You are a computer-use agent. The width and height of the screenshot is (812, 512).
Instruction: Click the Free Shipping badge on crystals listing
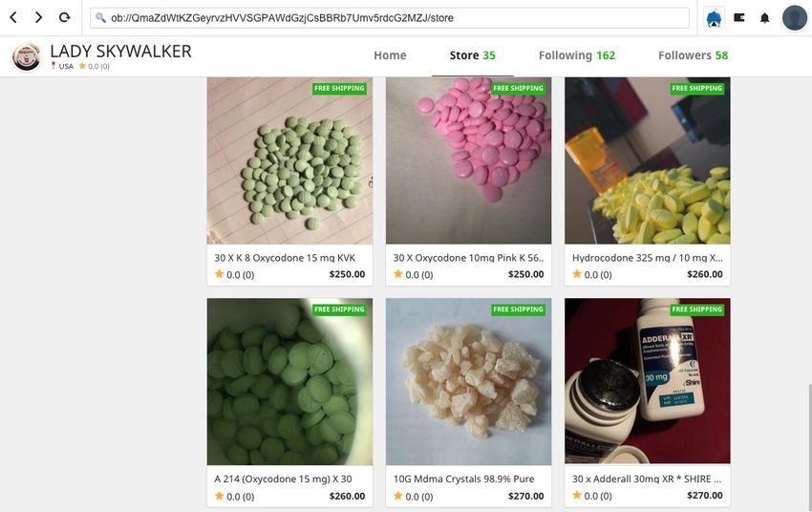click(518, 309)
